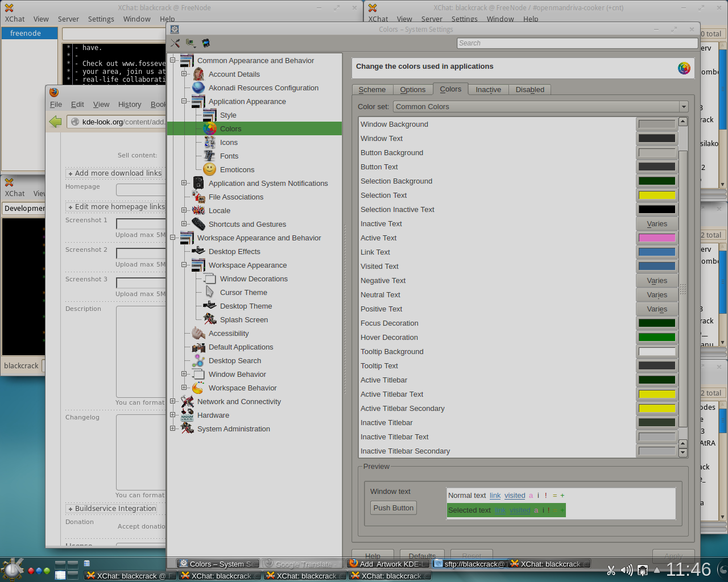The width and height of the screenshot is (728, 582).
Task: Open the History menu in Firefox
Action: click(130, 105)
